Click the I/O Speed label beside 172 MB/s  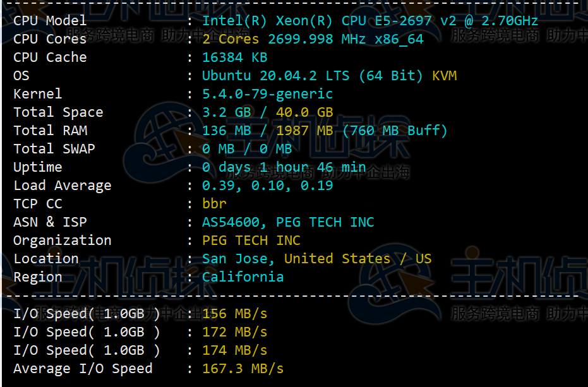pyautogui.click(x=87, y=332)
